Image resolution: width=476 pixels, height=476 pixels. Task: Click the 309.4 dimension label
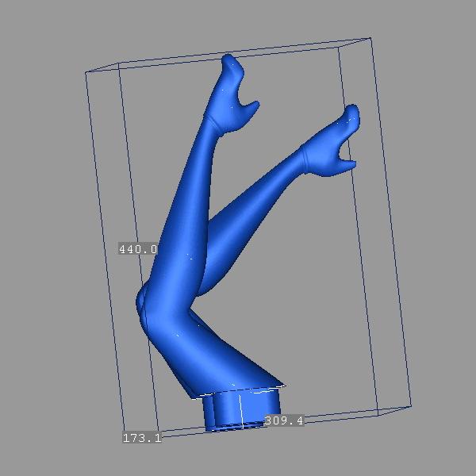point(283,420)
